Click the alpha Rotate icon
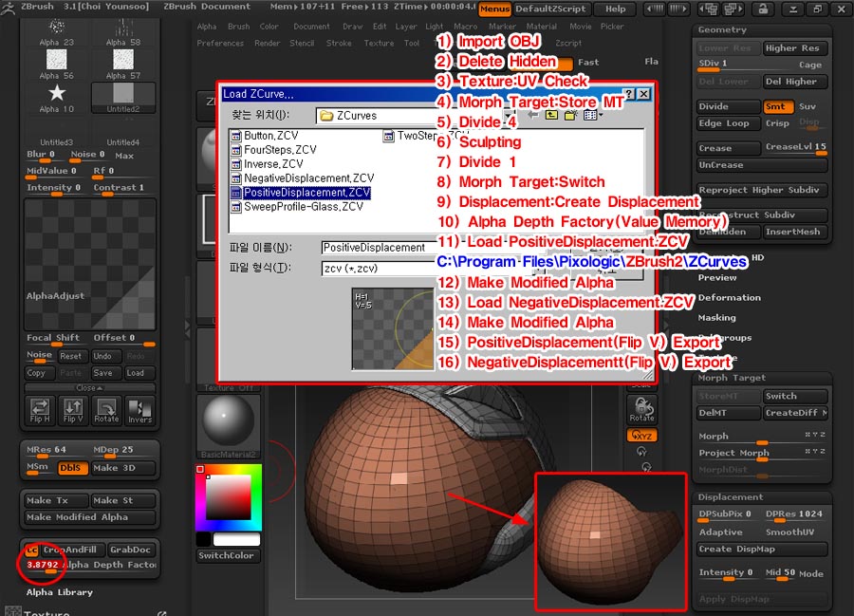The height and width of the screenshot is (616, 854). point(106,410)
